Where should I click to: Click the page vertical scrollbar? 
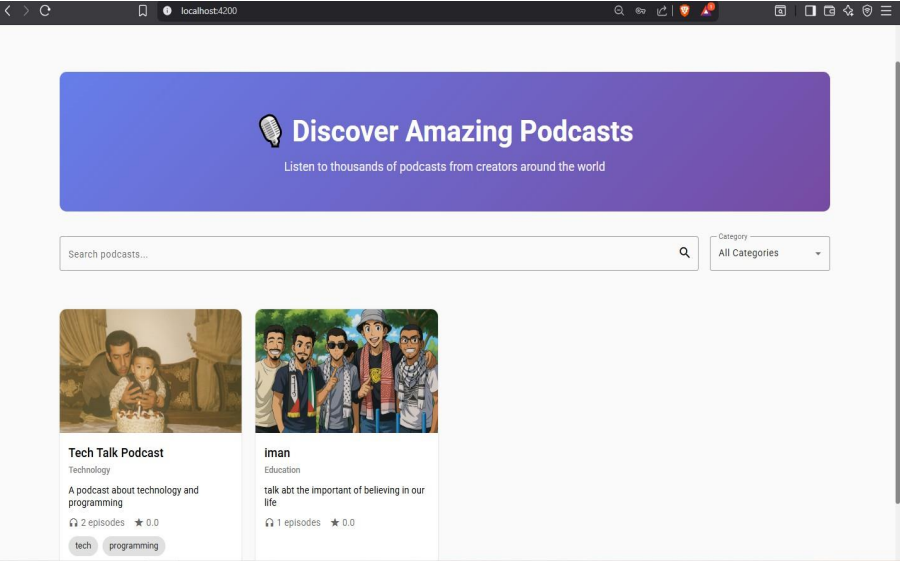pos(897,282)
